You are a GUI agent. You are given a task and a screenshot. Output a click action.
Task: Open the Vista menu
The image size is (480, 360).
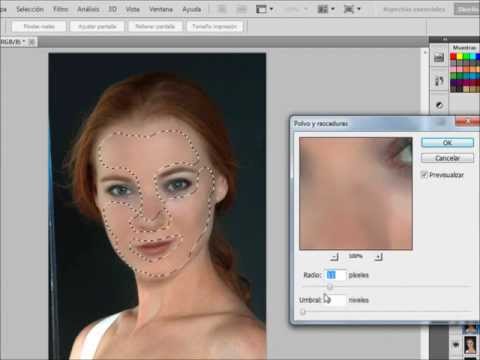pyautogui.click(x=132, y=9)
